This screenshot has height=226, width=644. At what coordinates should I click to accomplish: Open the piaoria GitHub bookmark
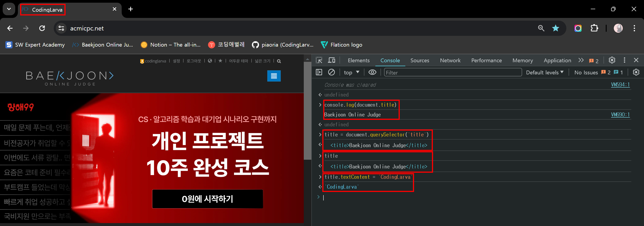tap(283, 45)
